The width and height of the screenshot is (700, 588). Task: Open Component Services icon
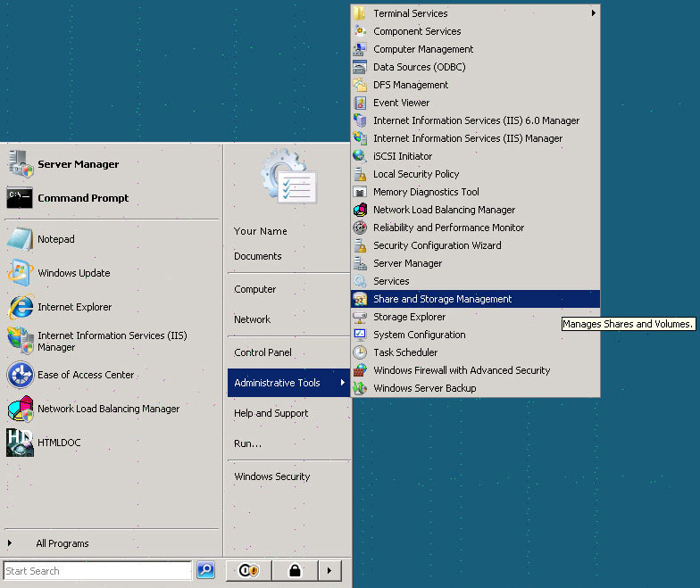[360, 31]
